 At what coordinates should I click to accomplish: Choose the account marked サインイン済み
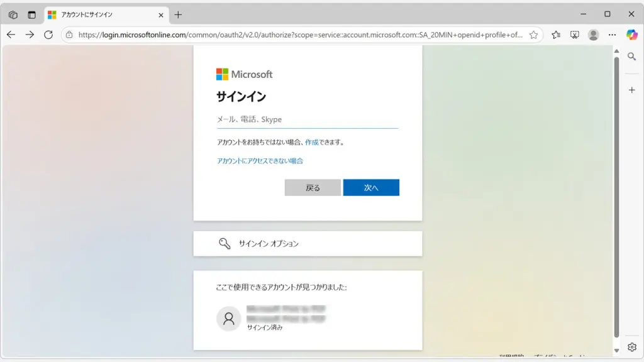(x=308, y=319)
